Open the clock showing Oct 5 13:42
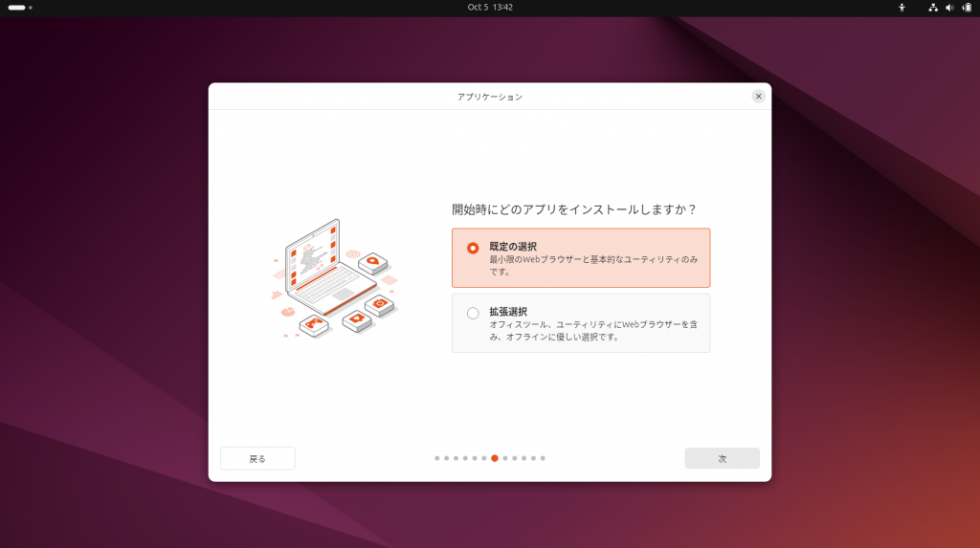980x548 pixels. [x=490, y=8]
